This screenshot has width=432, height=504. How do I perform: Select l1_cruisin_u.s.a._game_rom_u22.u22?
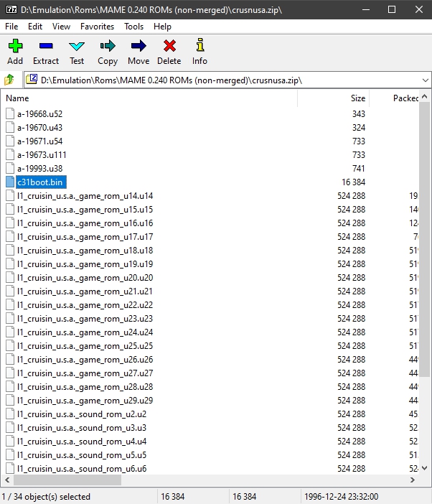point(85,305)
